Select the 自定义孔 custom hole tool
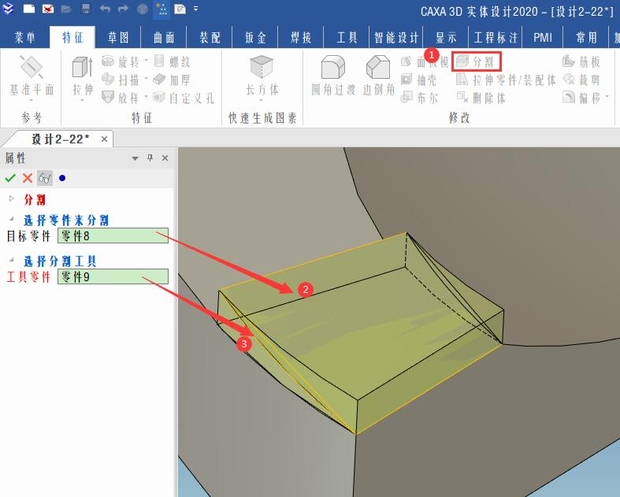 [x=184, y=98]
